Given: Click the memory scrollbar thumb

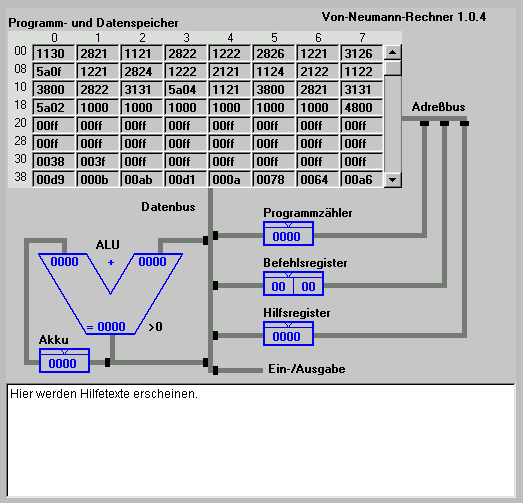Looking at the screenshot, I should click(393, 68).
